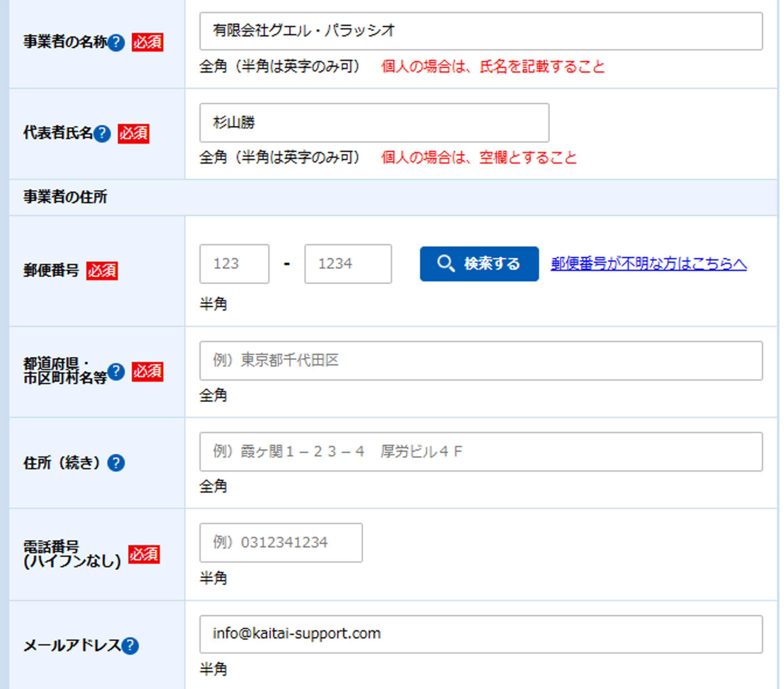Viewport: 784px width, 689px height.
Task: Click the 代表者氏名 field containing 杉山勝
Action: (374, 123)
